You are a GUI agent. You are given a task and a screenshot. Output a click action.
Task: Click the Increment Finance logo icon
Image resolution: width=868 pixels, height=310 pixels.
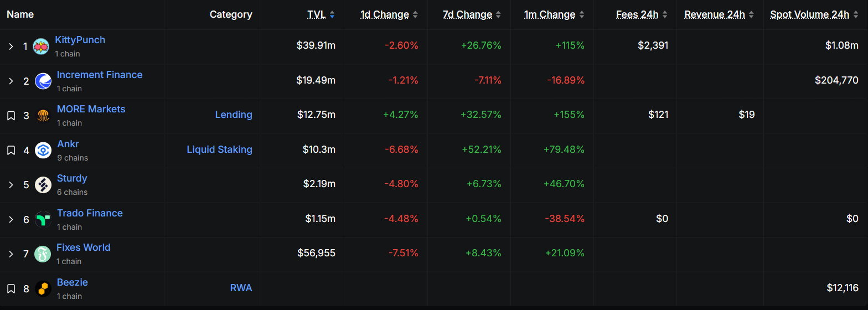point(43,81)
